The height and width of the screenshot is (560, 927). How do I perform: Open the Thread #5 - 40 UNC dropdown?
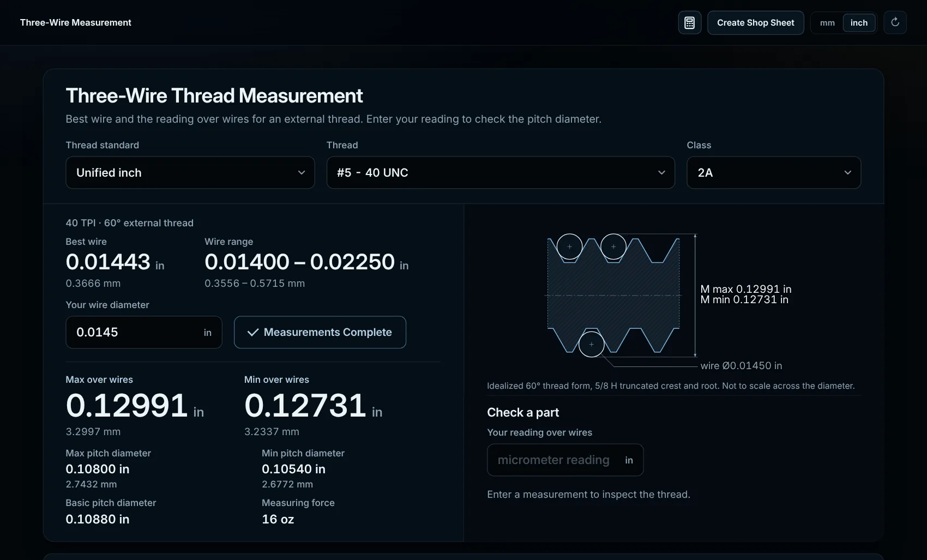501,172
